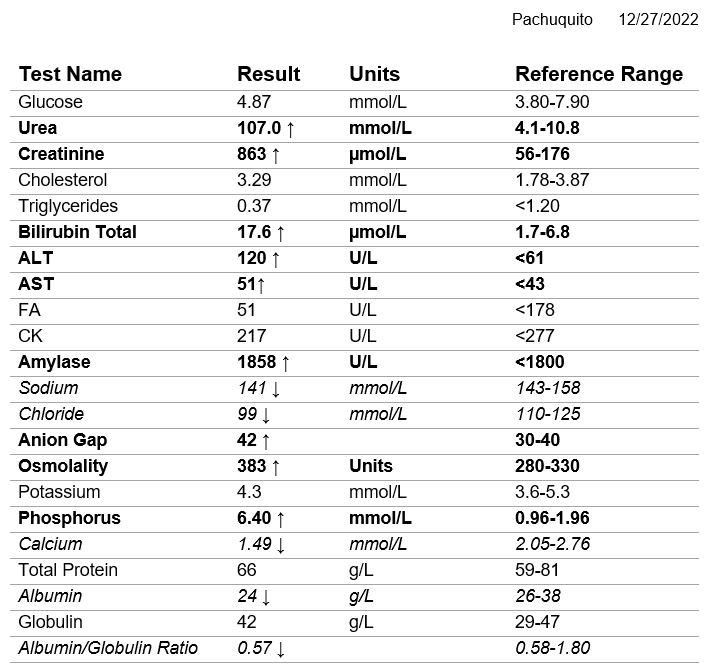Click the Test Name column header

pyautogui.click(x=70, y=74)
